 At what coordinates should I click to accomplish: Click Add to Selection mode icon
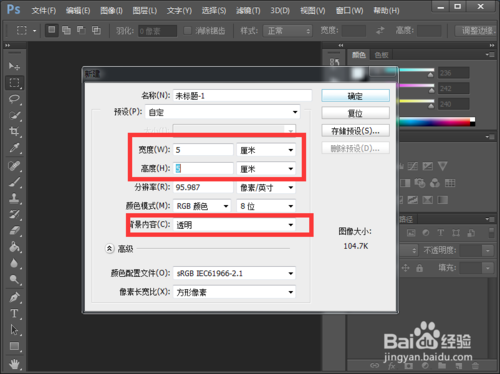click(66, 30)
